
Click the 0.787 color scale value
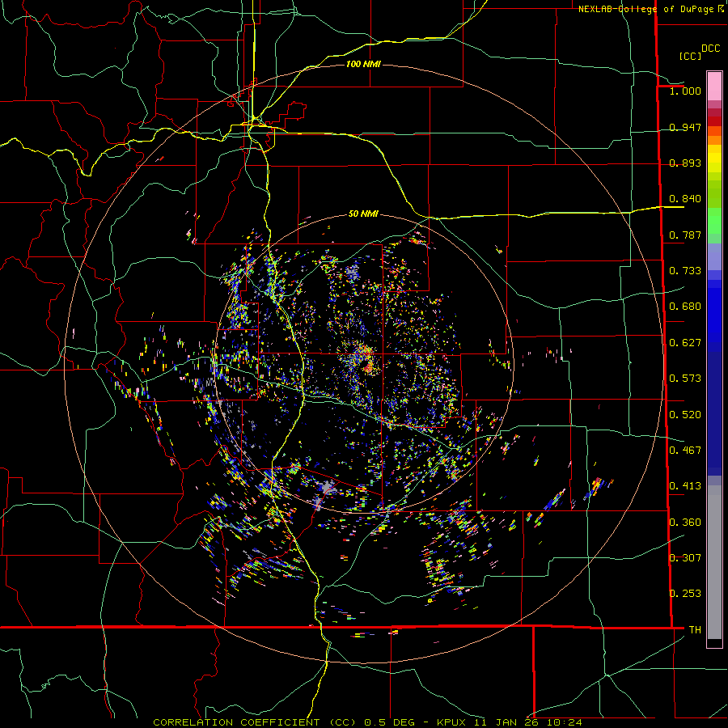(x=685, y=235)
